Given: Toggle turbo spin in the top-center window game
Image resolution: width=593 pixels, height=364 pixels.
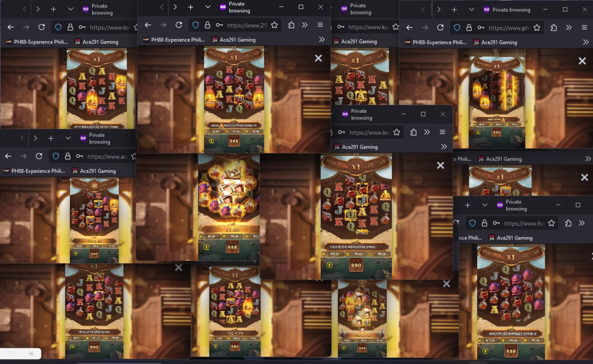Looking at the screenshot, I should point(212,141).
